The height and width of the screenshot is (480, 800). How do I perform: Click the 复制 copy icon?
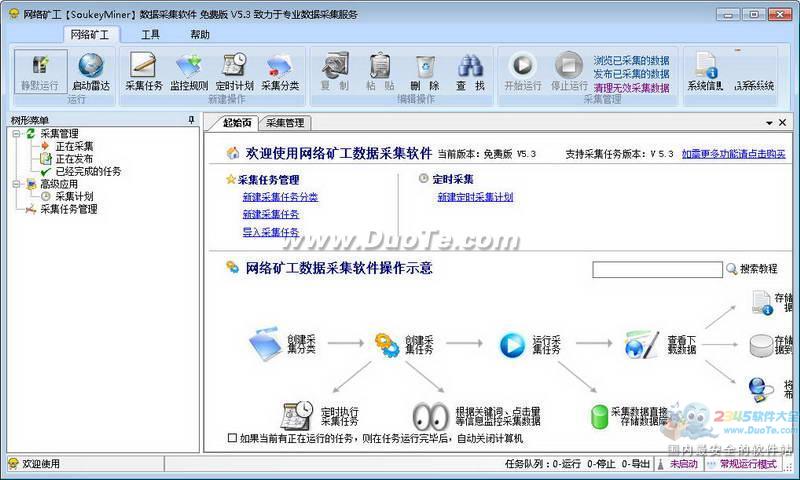335,65
